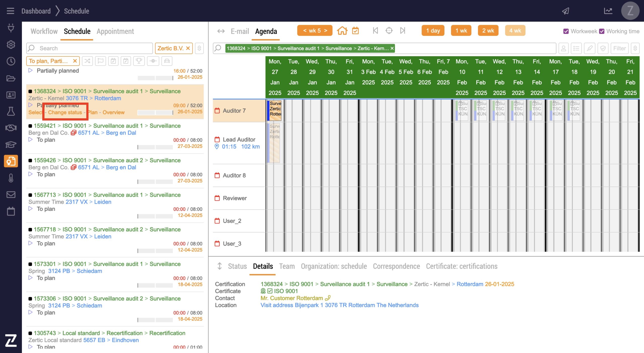This screenshot has width=644, height=353.
Task: Toggle the Workweek checkbox
Action: [x=566, y=31]
